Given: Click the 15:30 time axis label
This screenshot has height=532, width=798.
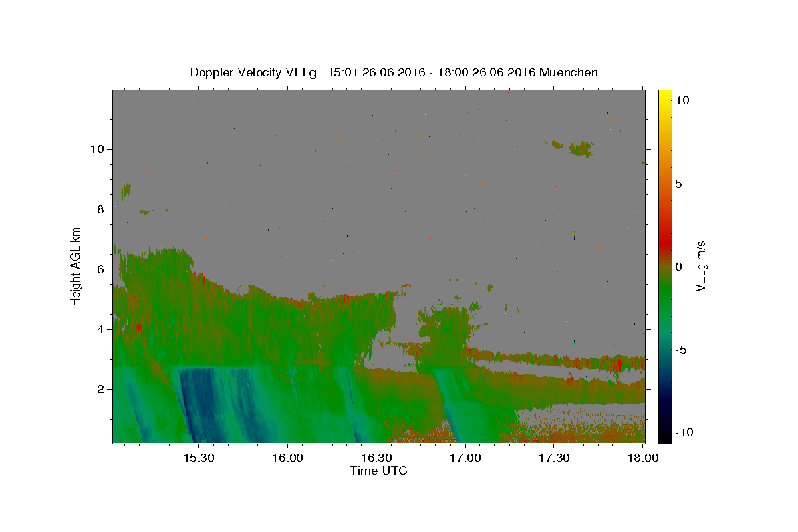Looking at the screenshot, I should coord(198,458).
